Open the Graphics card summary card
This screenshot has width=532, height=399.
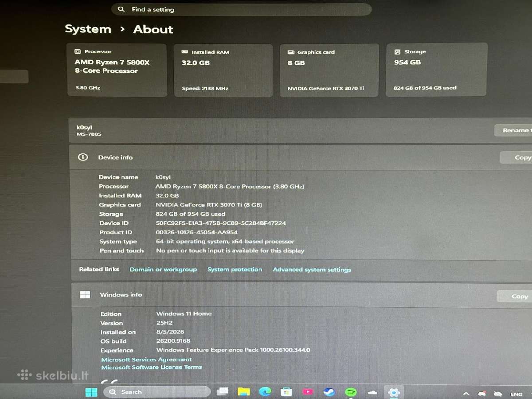(329, 70)
